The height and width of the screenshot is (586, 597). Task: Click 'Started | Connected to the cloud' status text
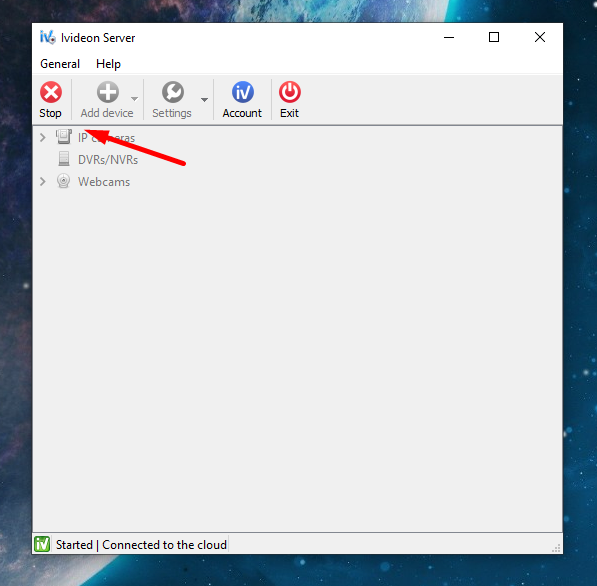[141, 545]
